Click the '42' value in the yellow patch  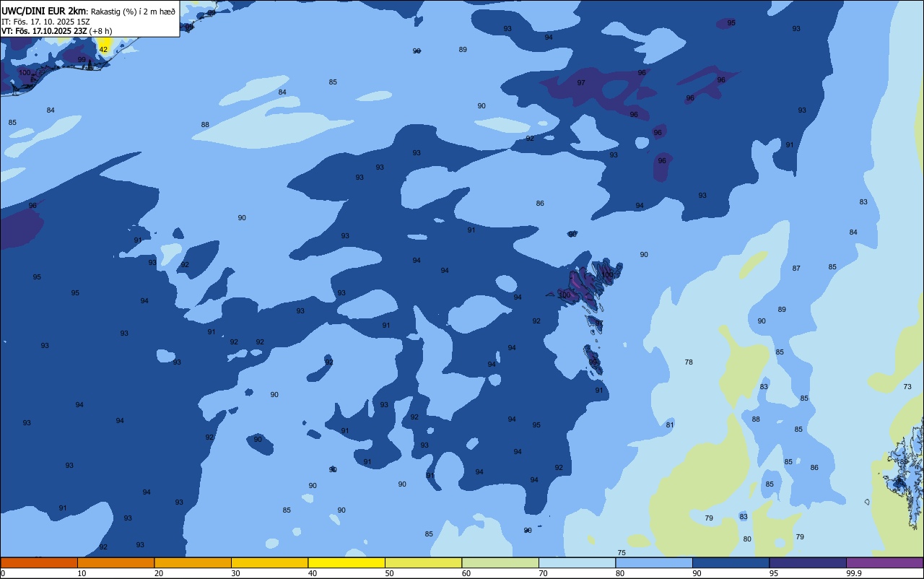coord(103,50)
